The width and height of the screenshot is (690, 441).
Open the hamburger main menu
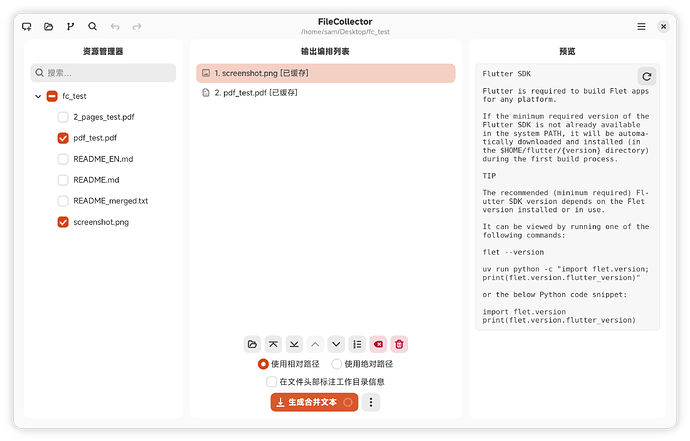[641, 26]
